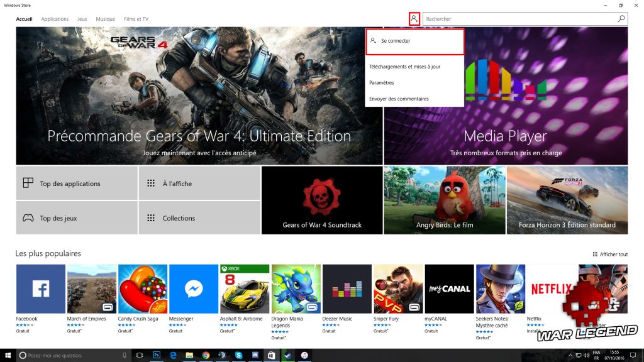Viewport: 644px width, 362px height.
Task: Click 'Afficher tout' link
Action: coord(610,254)
